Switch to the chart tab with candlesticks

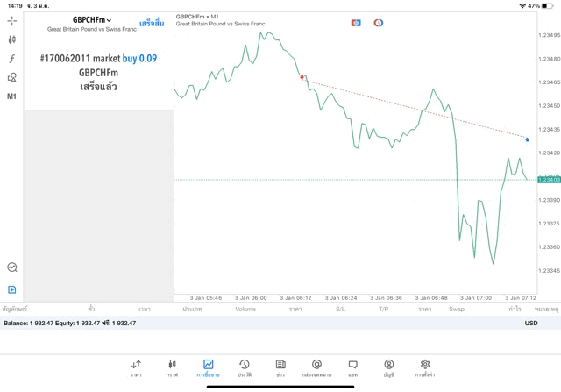tap(172, 367)
